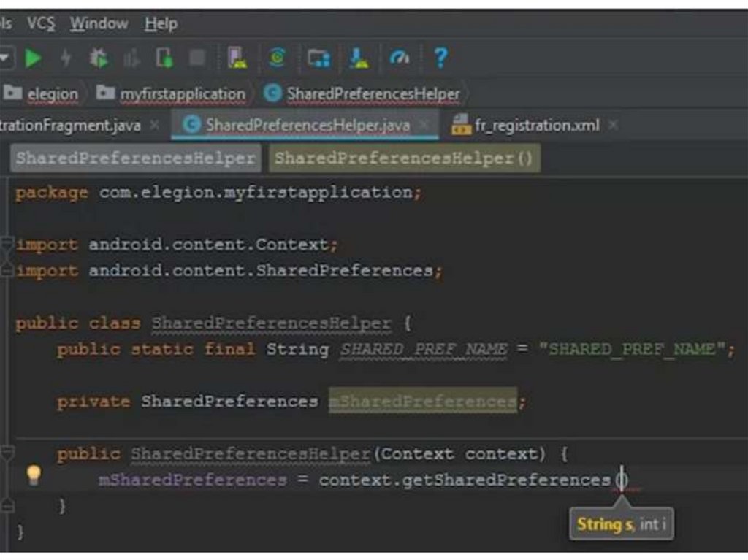Click the Apply Changes lightning icon
This screenshot has width=748, height=560.
click(66, 58)
